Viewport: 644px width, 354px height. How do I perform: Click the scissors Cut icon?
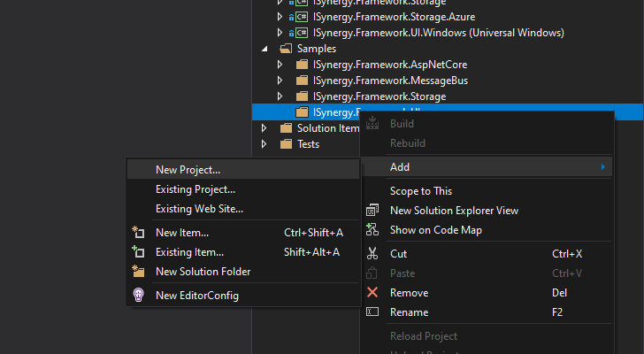coord(372,253)
